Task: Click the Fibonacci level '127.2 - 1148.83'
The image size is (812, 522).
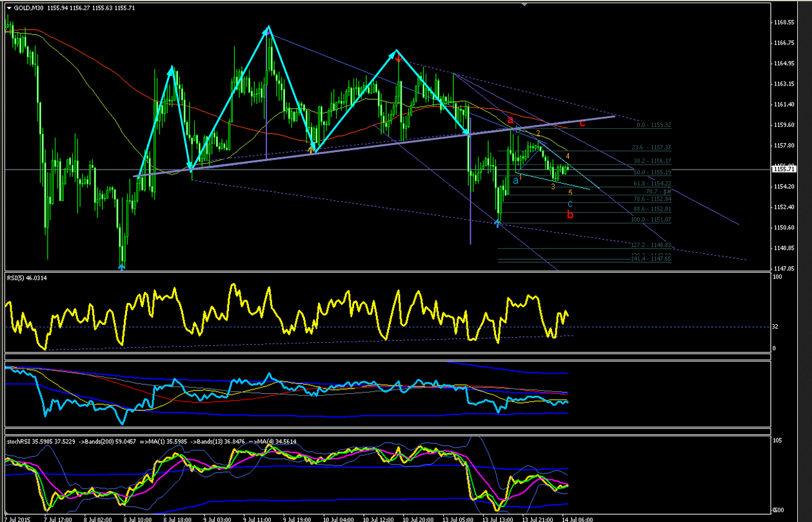Action: [x=650, y=246]
